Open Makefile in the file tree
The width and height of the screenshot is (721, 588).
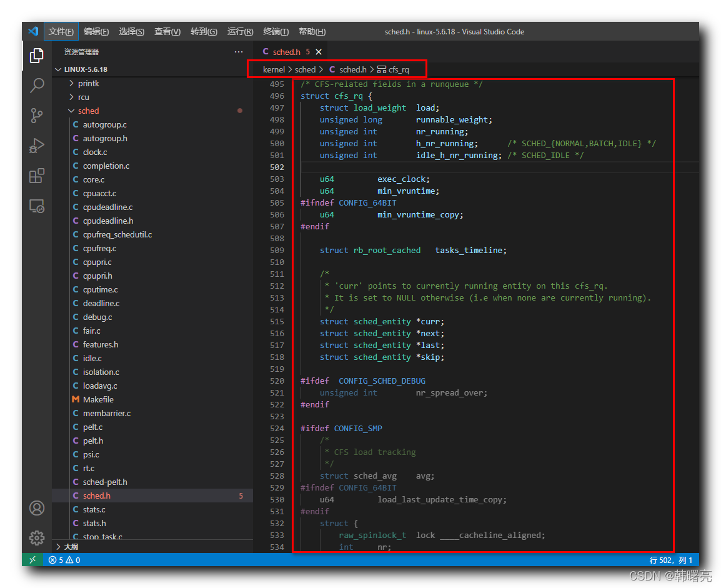point(152,399)
